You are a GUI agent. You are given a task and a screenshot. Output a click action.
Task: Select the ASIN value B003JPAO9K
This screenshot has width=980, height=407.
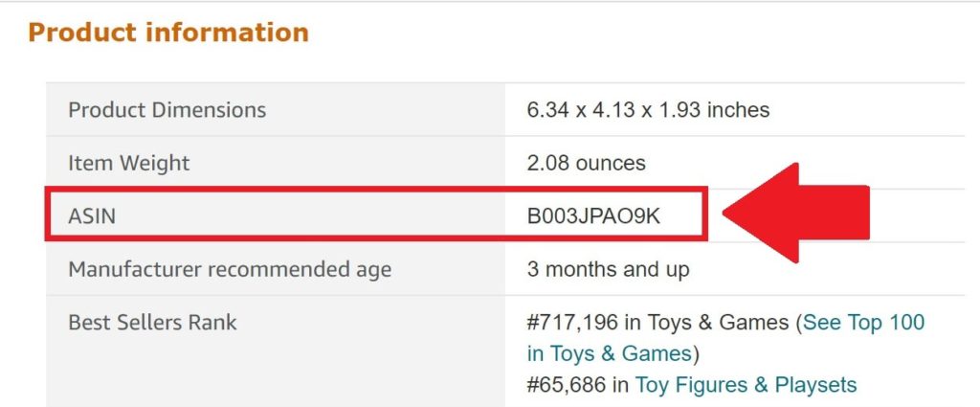click(x=593, y=216)
